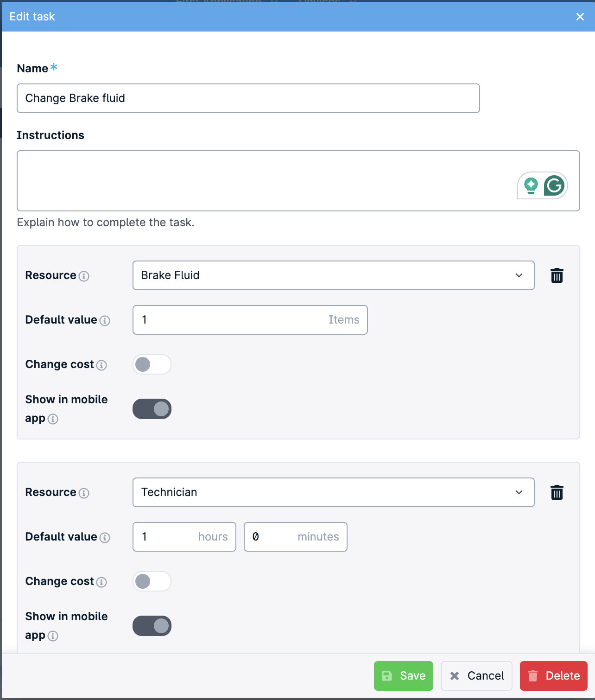Expand the Technician resource dropdown

(x=334, y=492)
